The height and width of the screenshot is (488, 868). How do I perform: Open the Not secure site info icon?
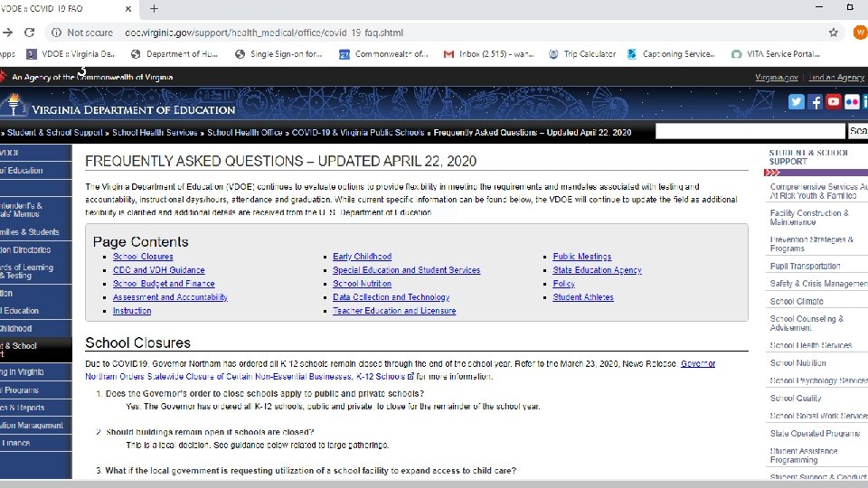click(x=56, y=33)
